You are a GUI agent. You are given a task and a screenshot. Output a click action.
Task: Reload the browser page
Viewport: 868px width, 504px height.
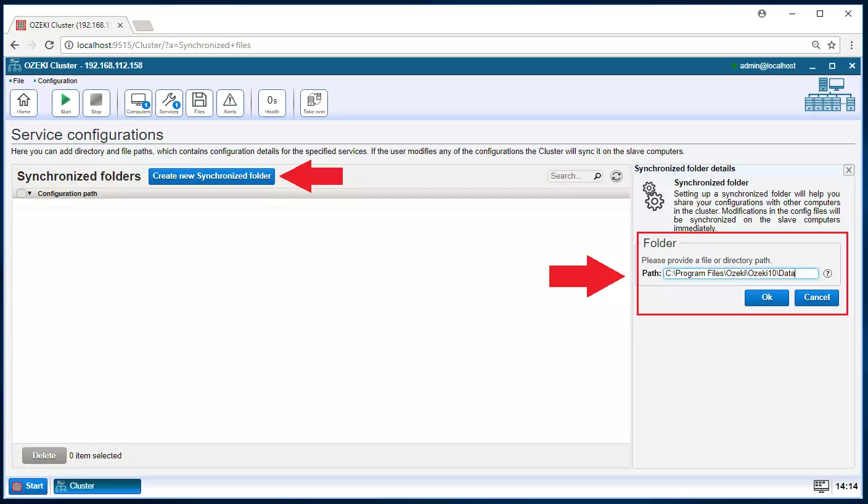pyautogui.click(x=49, y=45)
